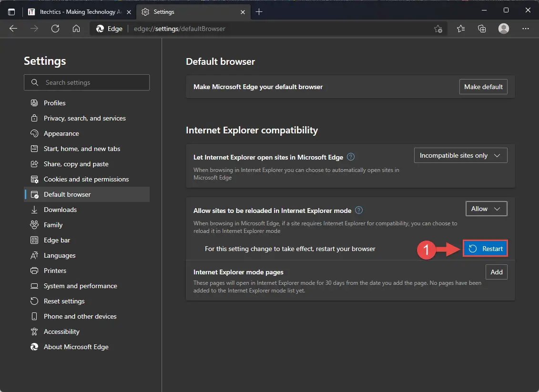The width and height of the screenshot is (539, 392).
Task: Click the Restart button
Action: pyautogui.click(x=485, y=248)
